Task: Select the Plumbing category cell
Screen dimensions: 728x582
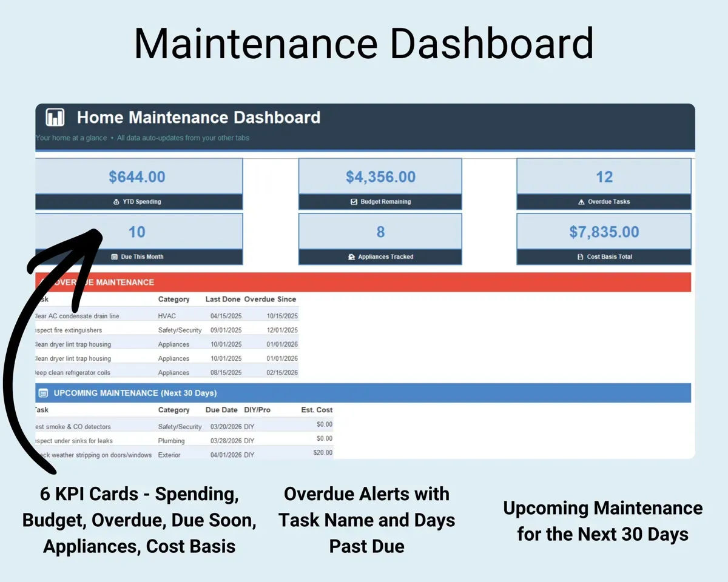Action: 172,441
